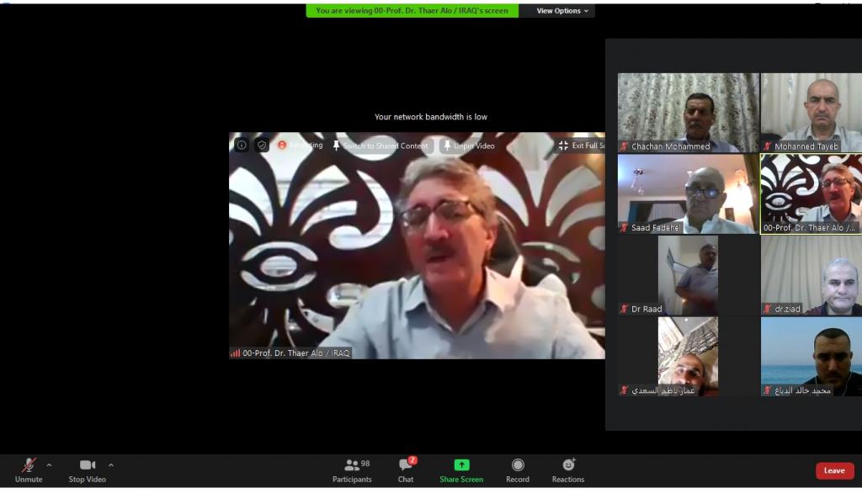Open video options arrow beside Stop Video
This screenshot has width=862, height=504.
pos(110,464)
